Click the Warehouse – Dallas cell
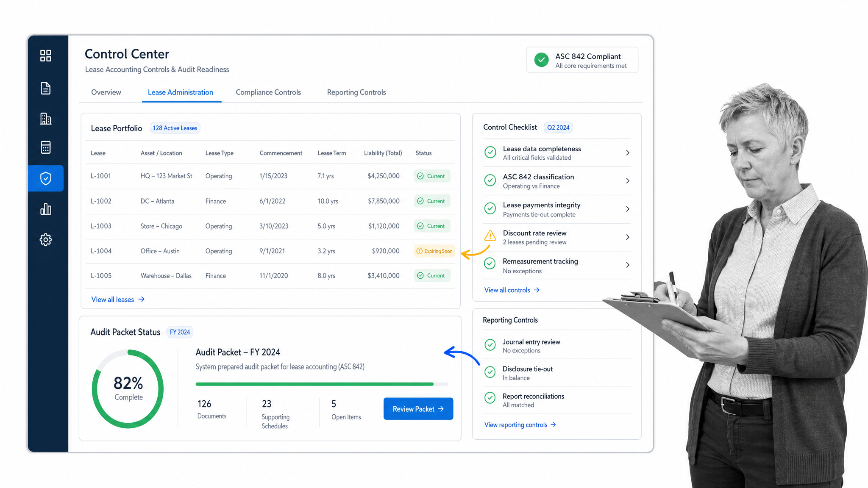This screenshot has width=868, height=488. (x=166, y=276)
